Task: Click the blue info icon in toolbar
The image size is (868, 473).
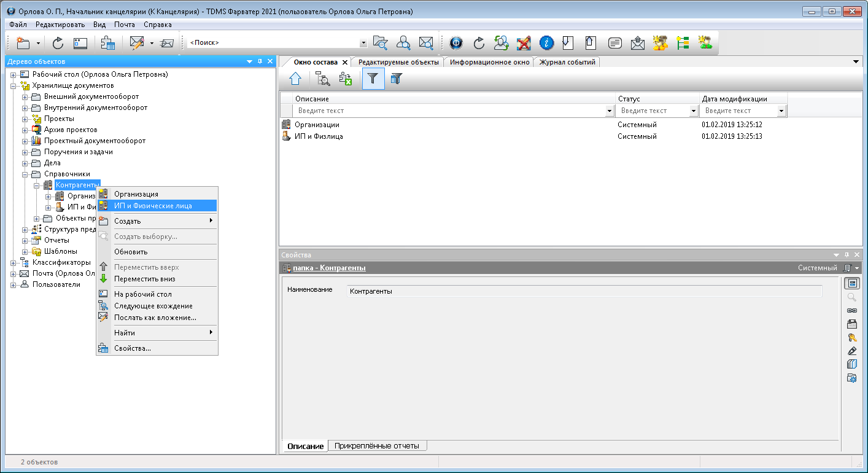Action: point(546,43)
